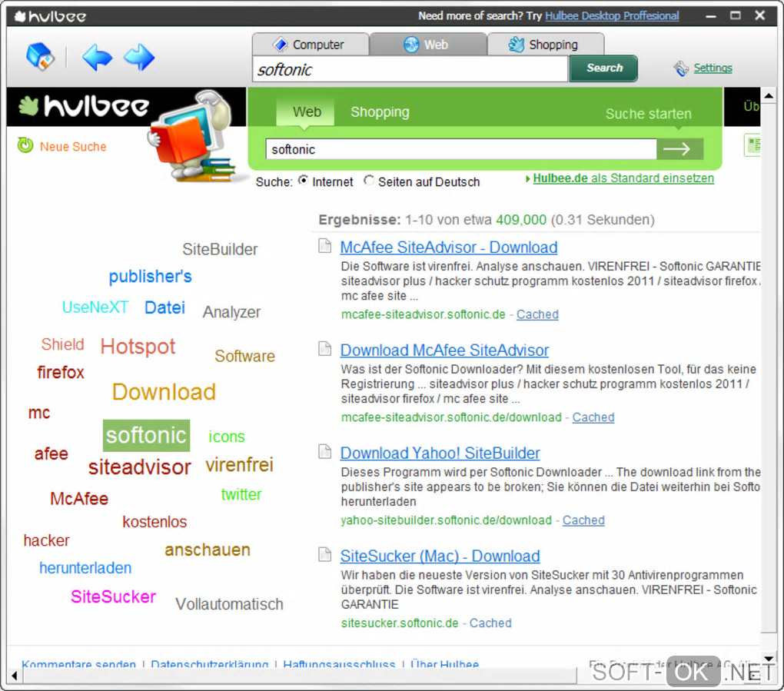Click the Vollautomatisch tag in cloud
Screen dimensions: 784x691
pos(229,604)
